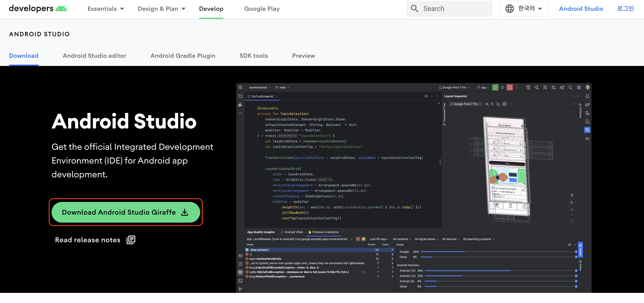This screenshot has height=303, width=644.
Task: Click the notifications bell in IDE screenshot
Action: coord(587,96)
